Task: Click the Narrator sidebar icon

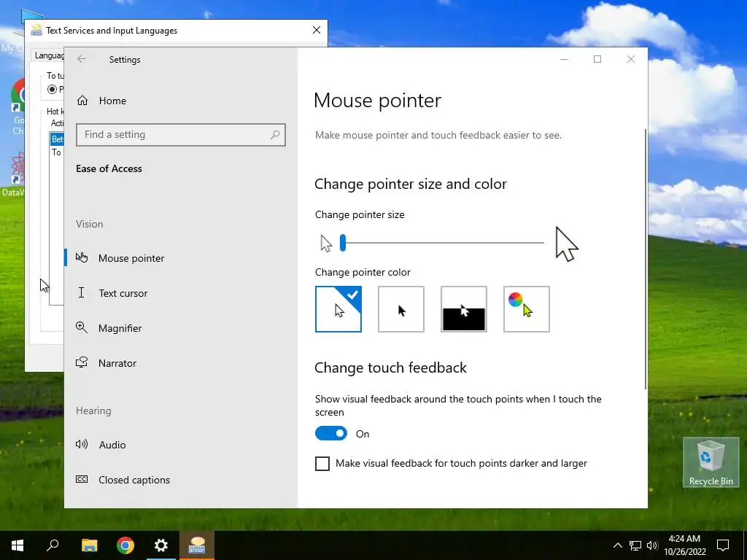Action: click(x=82, y=362)
